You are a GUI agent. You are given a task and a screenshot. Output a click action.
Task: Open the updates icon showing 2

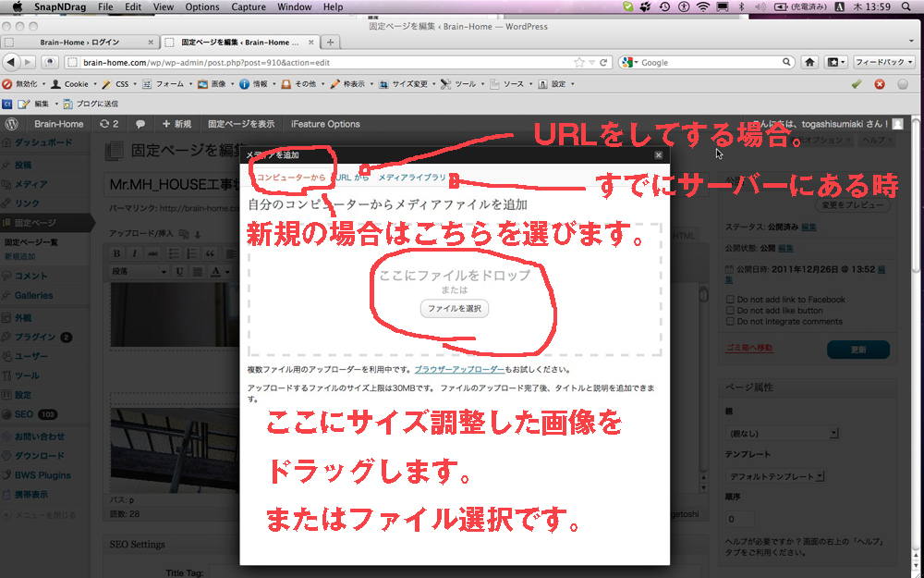point(109,124)
